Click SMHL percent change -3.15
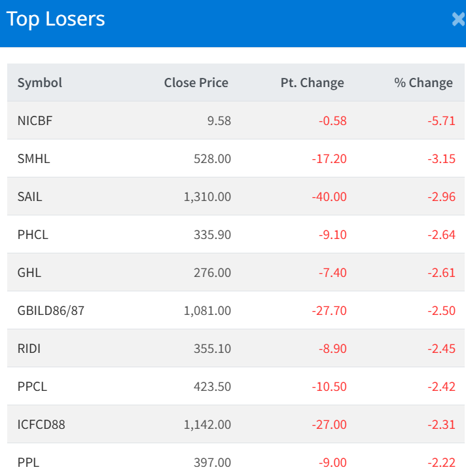 [x=441, y=158]
